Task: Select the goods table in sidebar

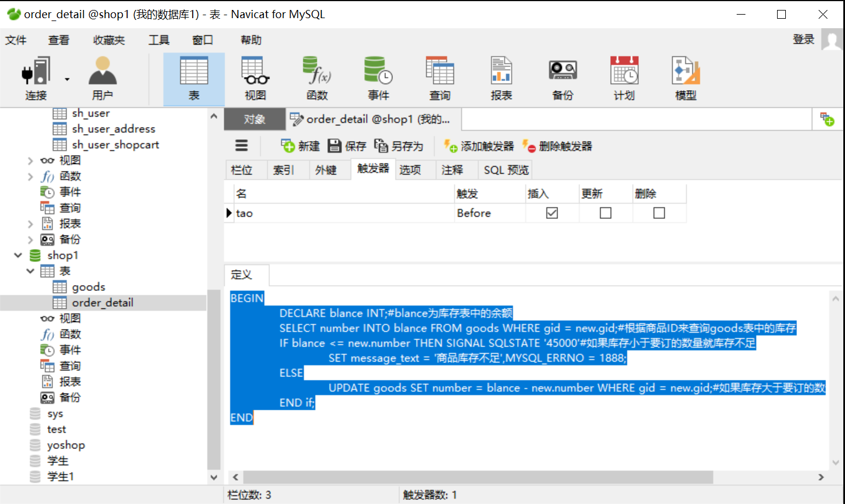Action: tap(89, 286)
